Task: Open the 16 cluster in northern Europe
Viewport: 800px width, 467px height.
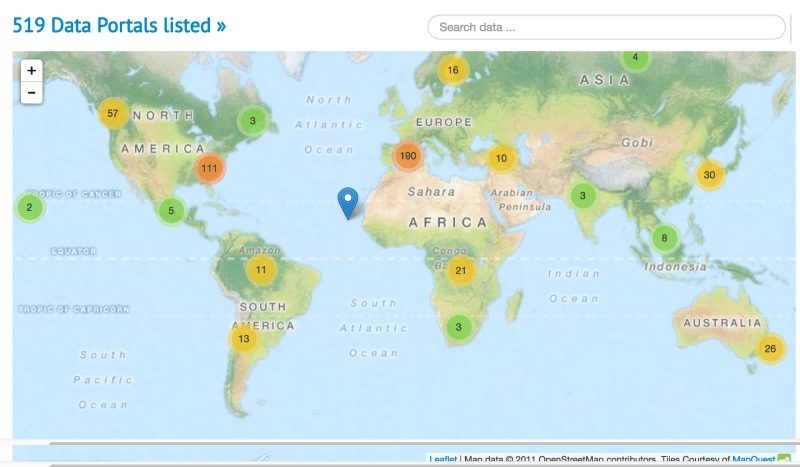Action: pos(453,70)
